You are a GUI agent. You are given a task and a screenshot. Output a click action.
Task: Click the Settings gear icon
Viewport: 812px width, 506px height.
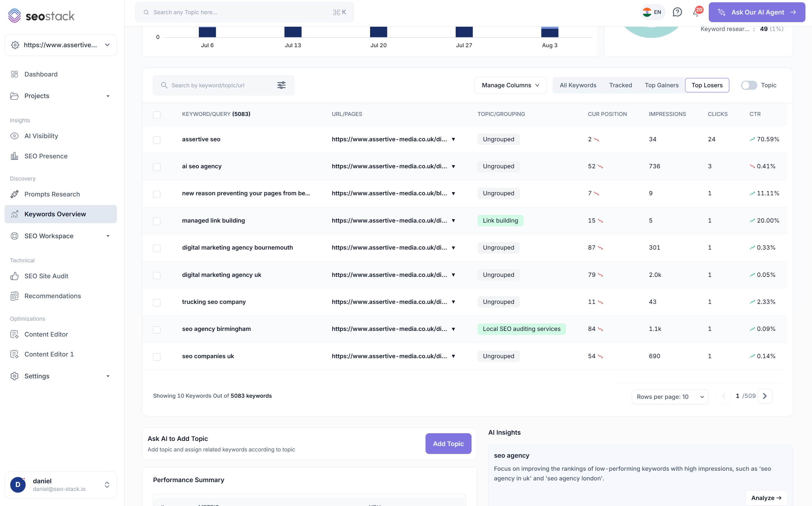click(15, 376)
